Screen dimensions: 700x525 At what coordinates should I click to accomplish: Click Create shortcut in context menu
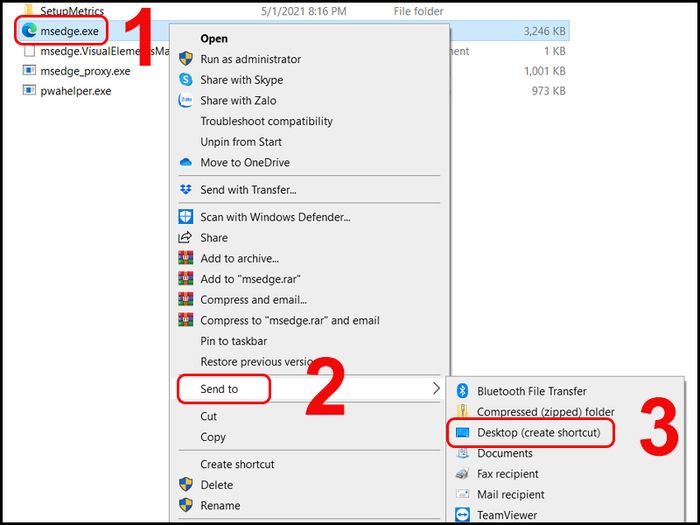237,464
